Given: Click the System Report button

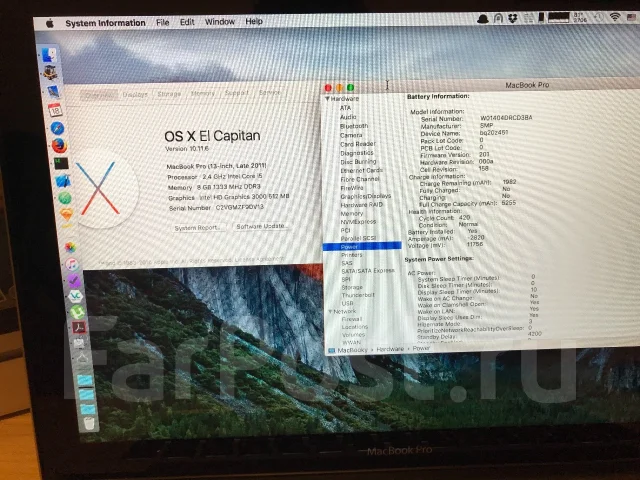Looking at the screenshot, I should (198, 228).
